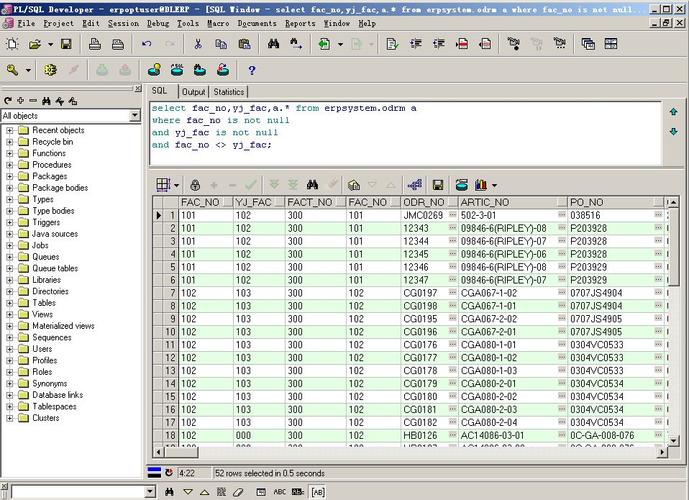Open the All objects filter dropdown

click(135, 116)
